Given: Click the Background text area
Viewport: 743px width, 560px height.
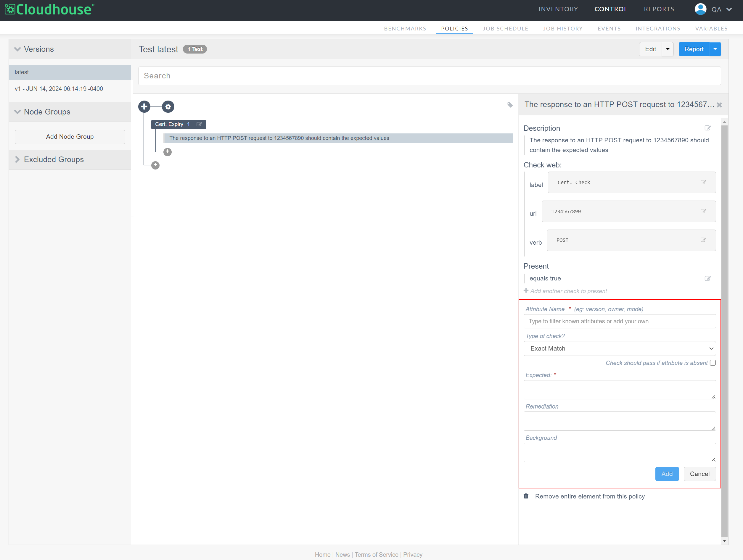Looking at the screenshot, I should pyautogui.click(x=619, y=452).
